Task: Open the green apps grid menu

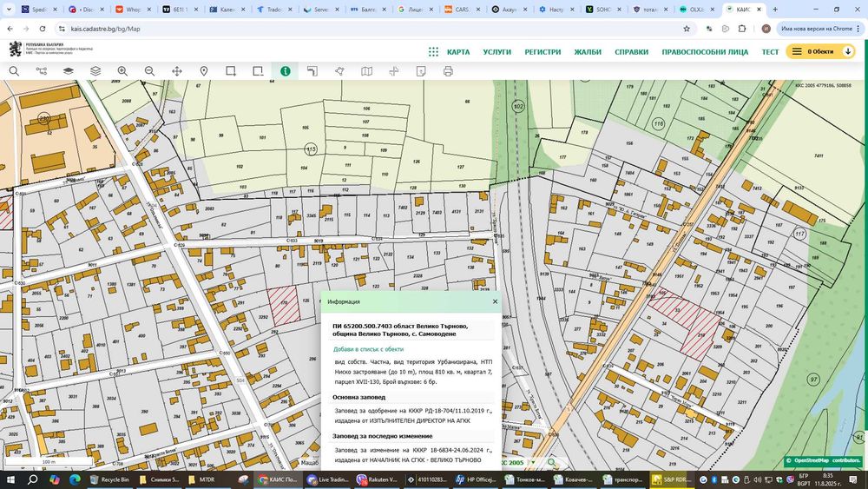Action: point(433,52)
